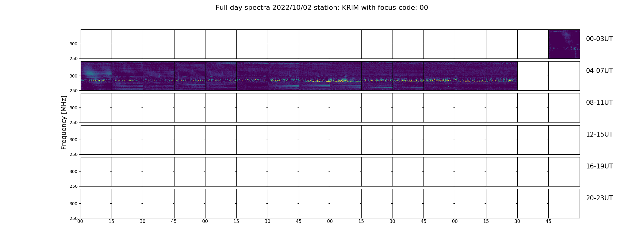
Task: Click the leftmost '00' time-axis tick label
Action: point(80,221)
